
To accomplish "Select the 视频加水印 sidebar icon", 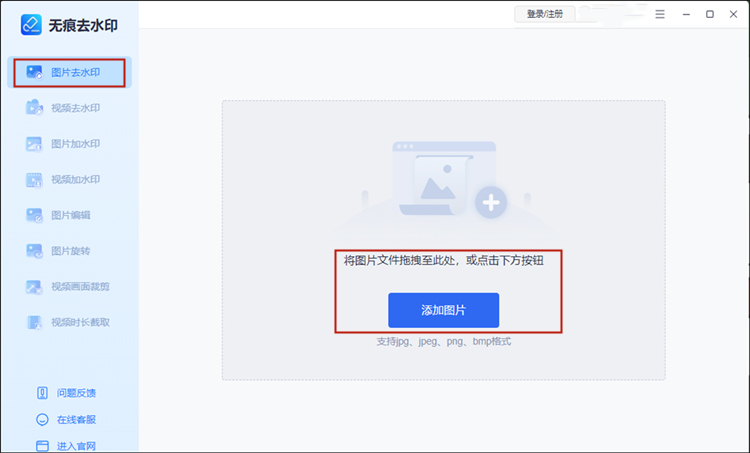I will [x=34, y=180].
